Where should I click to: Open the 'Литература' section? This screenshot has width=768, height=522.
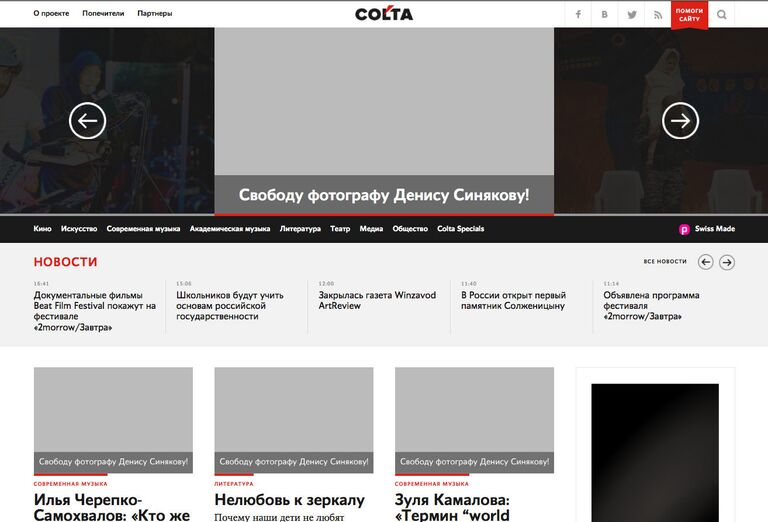[x=300, y=229]
